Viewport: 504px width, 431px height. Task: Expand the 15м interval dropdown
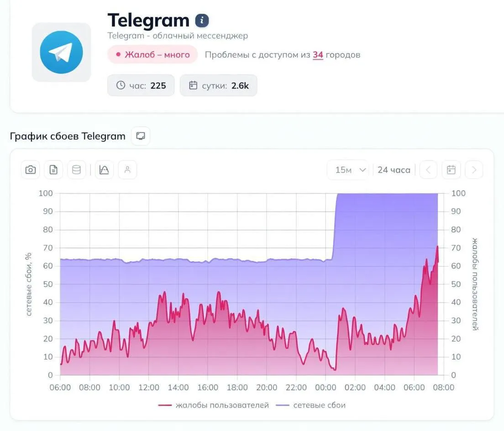pos(348,170)
